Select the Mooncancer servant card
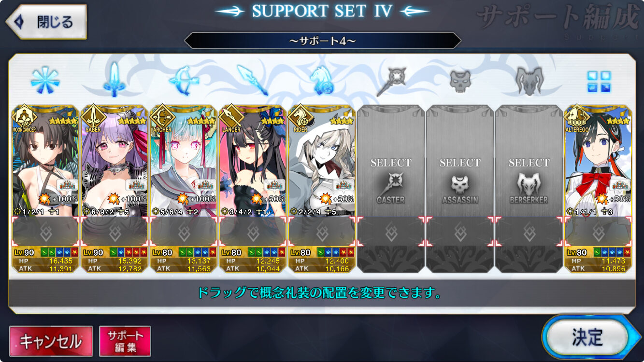644x362 pixels. [45, 189]
